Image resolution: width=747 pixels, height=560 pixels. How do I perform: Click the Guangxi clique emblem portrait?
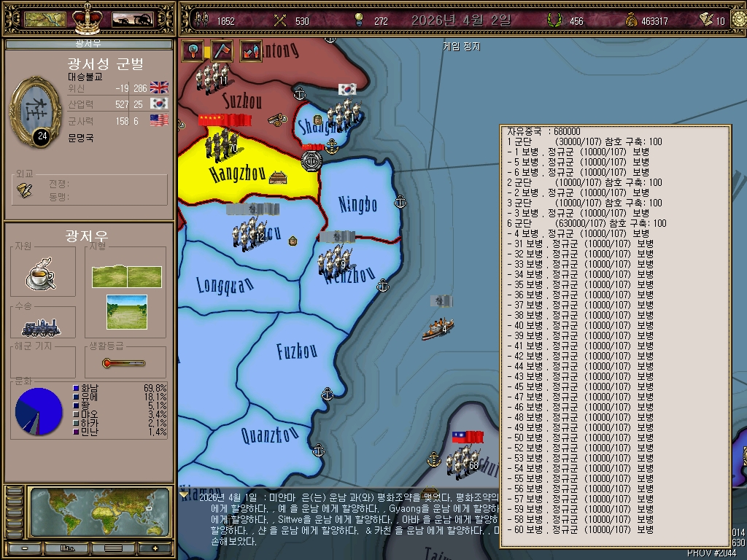(35, 112)
